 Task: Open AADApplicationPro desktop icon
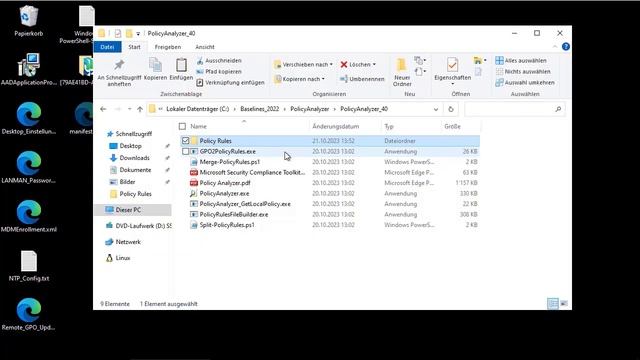pyautogui.click(x=29, y=69)
